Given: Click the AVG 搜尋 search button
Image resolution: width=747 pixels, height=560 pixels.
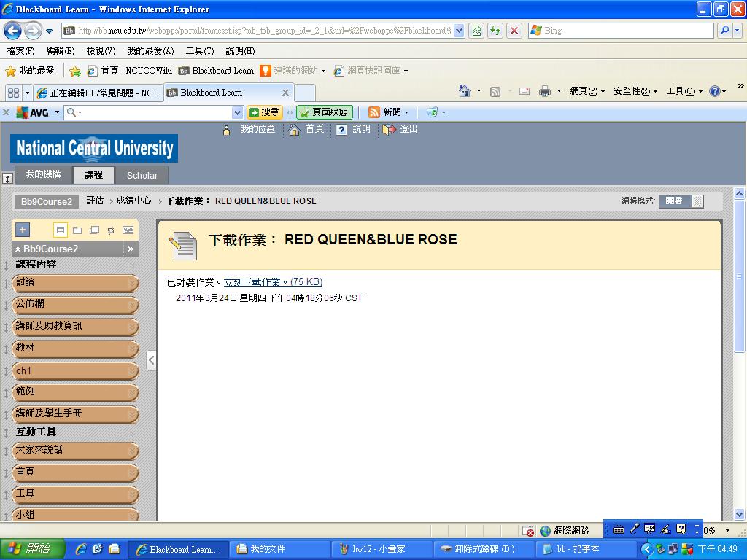Looking at the screenshot, I should coord(264,112).
